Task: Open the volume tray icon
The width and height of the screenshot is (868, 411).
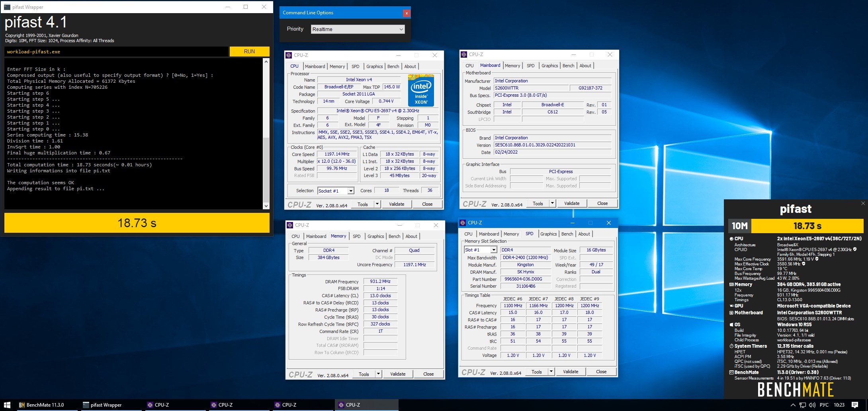Action: coord(812,405)
